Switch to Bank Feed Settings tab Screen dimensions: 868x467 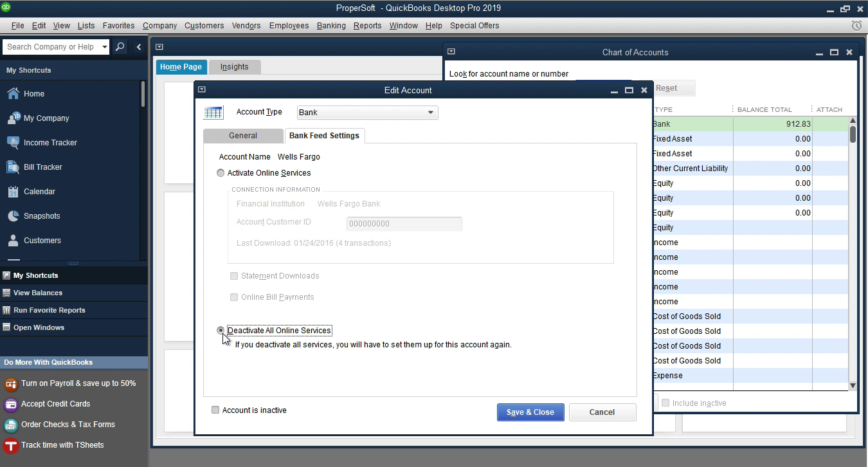point(325,136)
